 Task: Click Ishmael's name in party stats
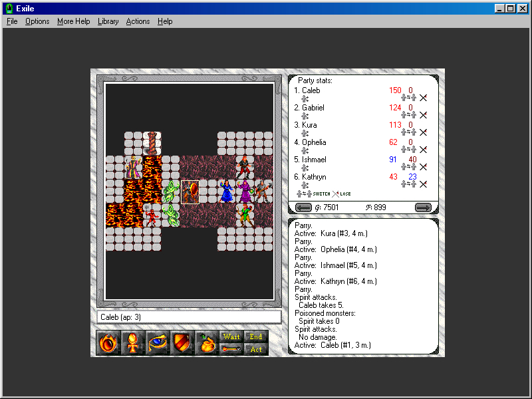(x=314, y=160)
